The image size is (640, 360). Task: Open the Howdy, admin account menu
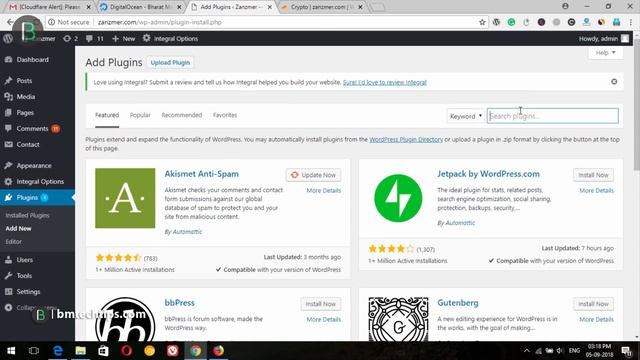tap(604, 39)
